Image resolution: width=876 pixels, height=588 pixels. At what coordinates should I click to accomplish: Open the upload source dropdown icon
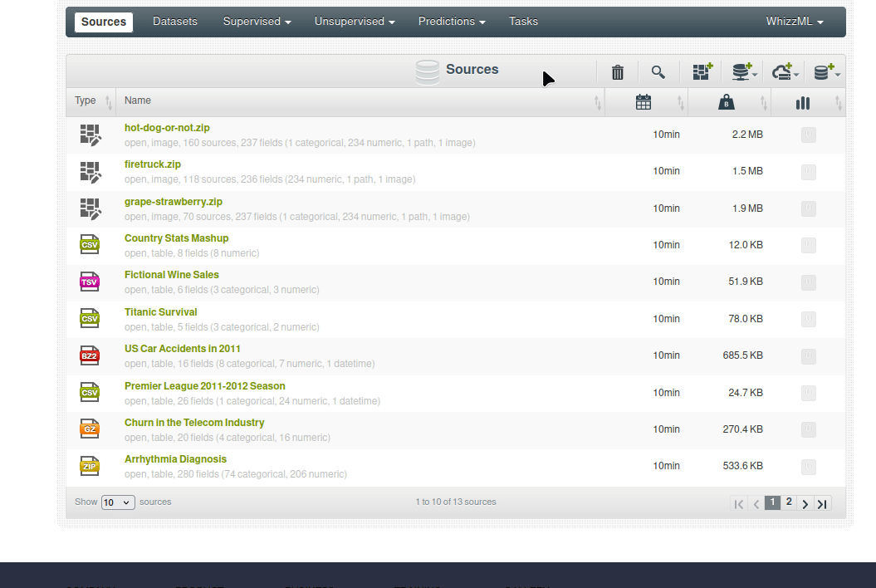click(742, 72)
